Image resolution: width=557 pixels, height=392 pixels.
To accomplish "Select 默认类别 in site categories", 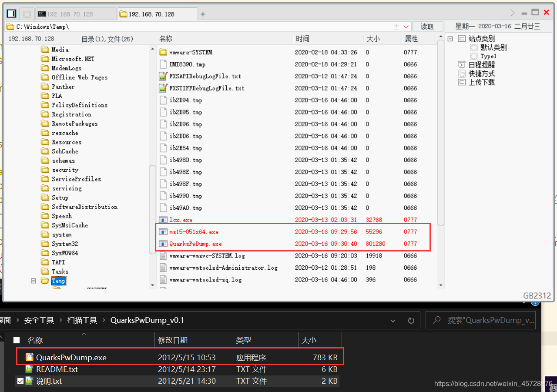I will point(493,47).
